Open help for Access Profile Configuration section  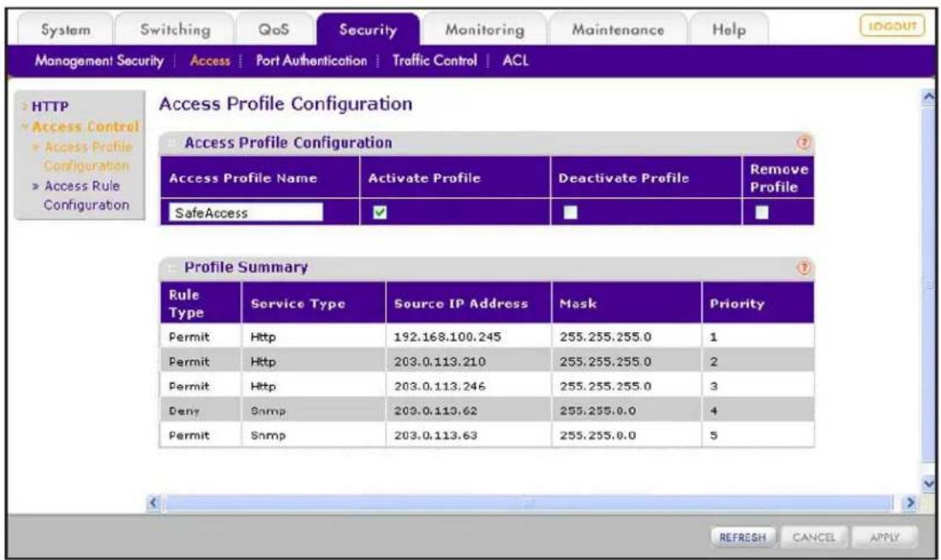[803, 143]
